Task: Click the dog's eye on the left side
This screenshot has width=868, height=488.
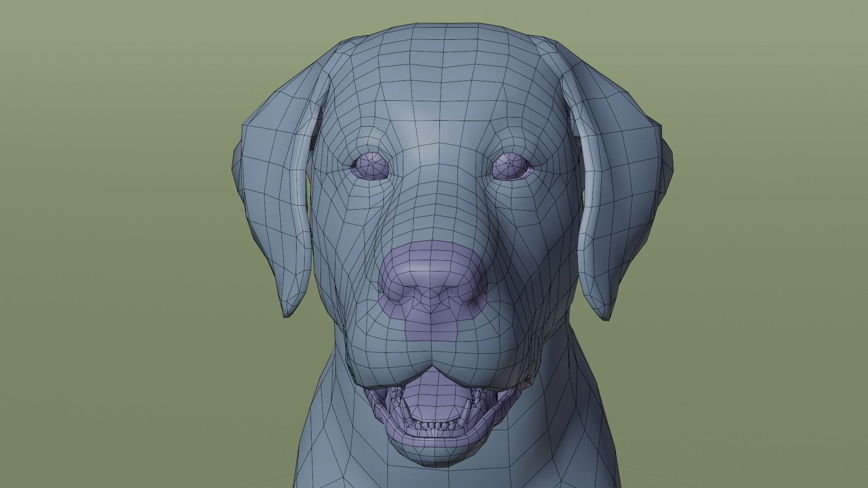Action: point(370,166)
